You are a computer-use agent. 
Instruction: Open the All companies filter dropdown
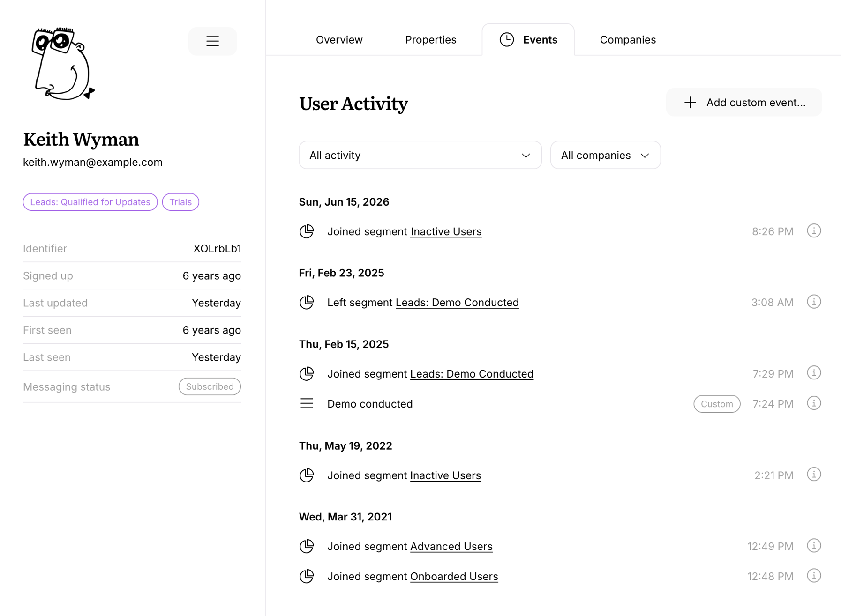[605, 155]
